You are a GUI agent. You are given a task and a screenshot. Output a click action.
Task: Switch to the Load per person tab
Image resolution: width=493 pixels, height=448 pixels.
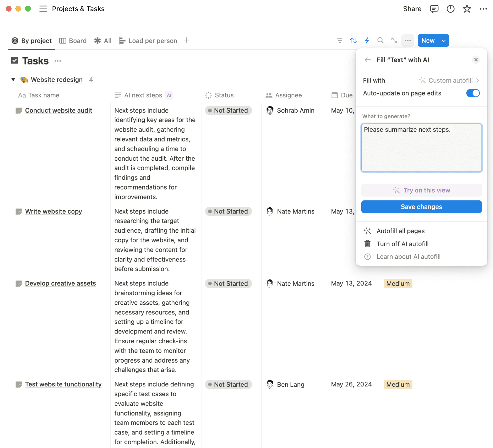[x=148, y=41]
